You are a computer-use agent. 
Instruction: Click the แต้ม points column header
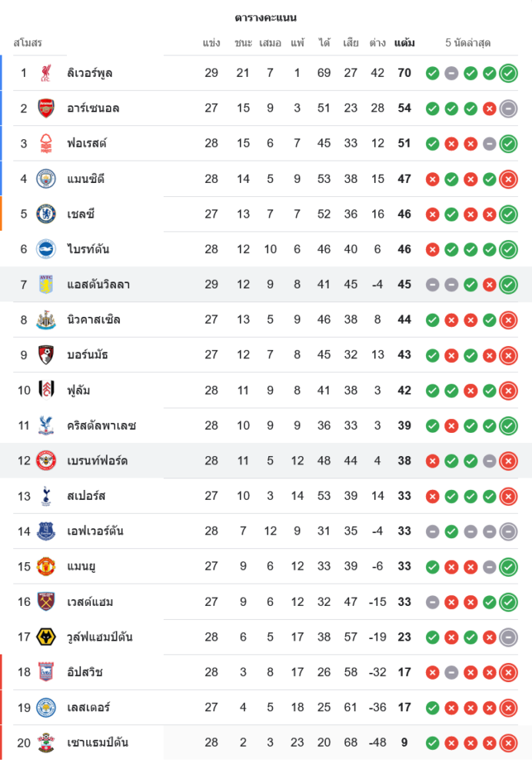coord(404,43)
